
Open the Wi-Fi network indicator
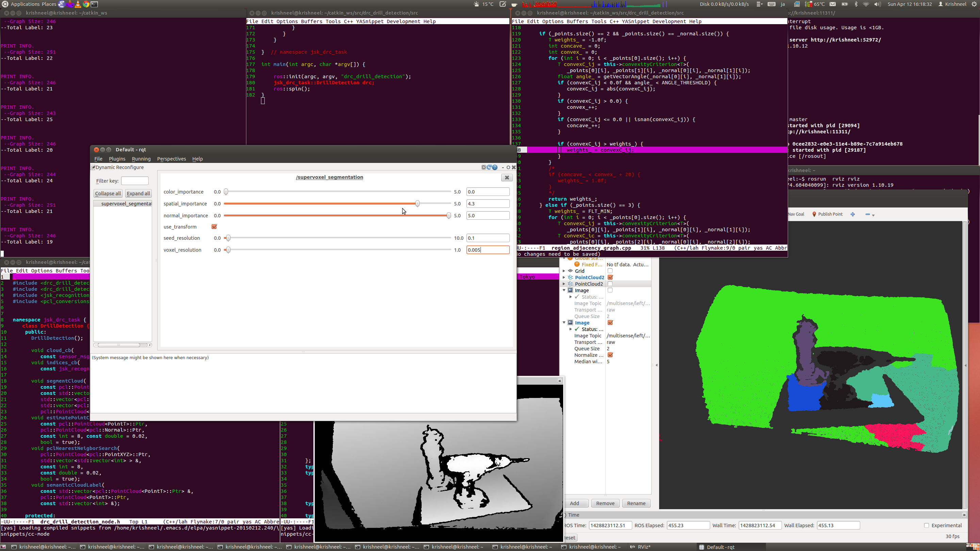click(866, 4)
